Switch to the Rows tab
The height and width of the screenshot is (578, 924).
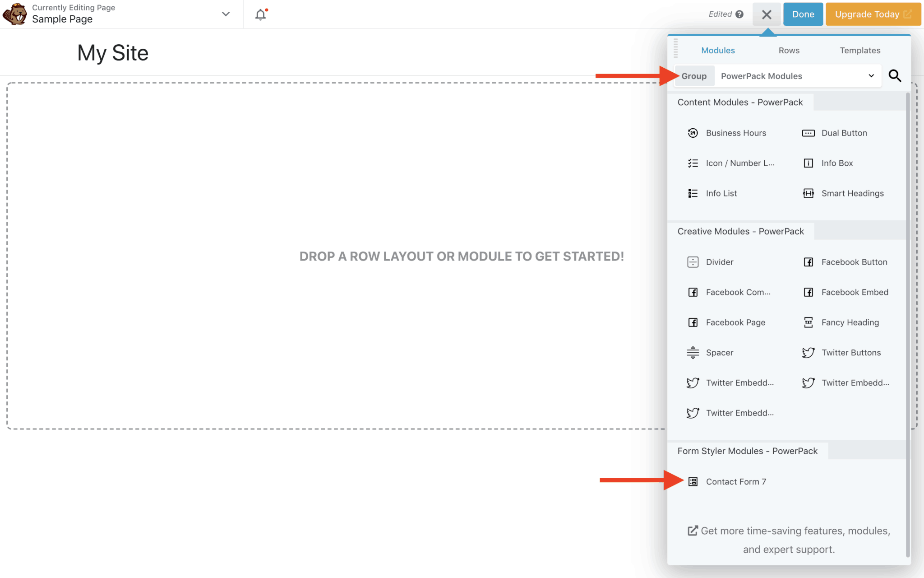tap(789, 51)
